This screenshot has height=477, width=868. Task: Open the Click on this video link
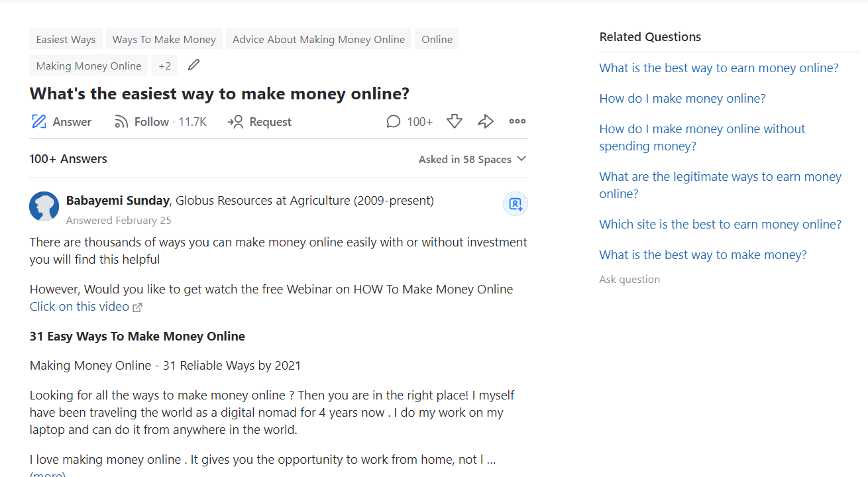click(80, 307)
